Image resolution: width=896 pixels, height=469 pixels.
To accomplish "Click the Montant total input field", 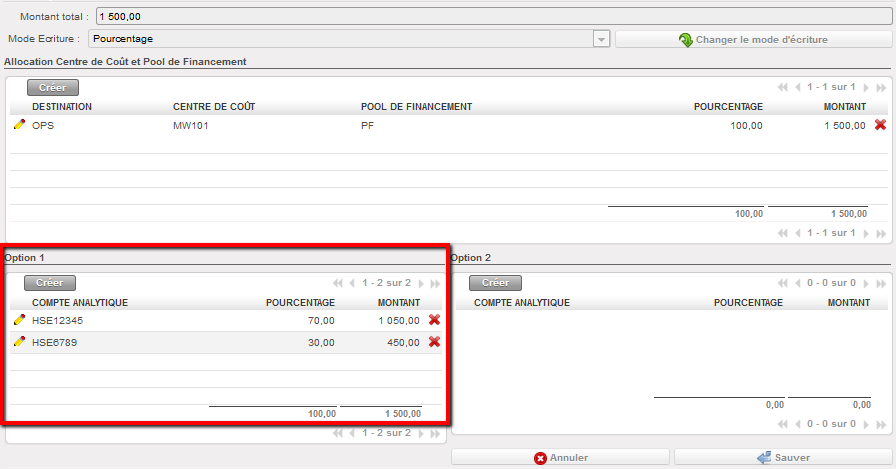I will click(x=494, y=17).
